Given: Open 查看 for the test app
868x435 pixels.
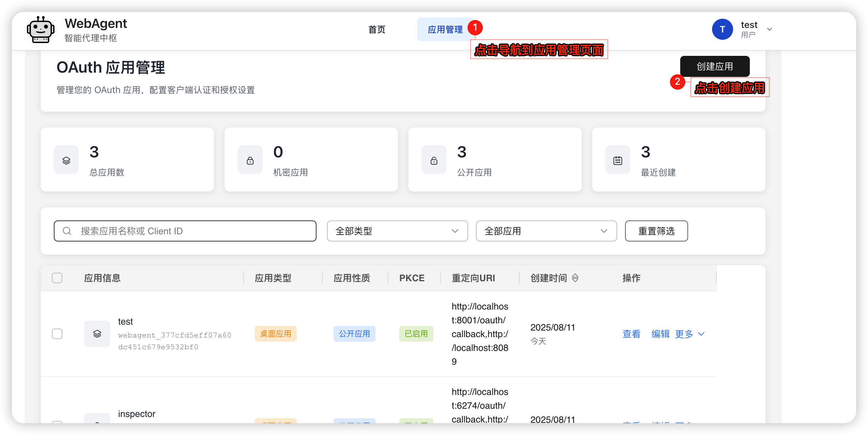Looking at the screenshot, I should [x=631, y=334].
